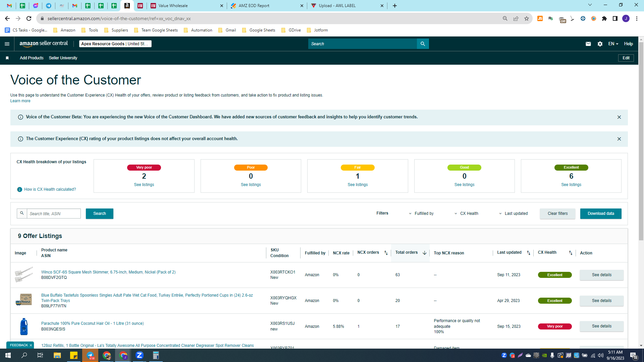This screenshot has width=644, height=362.
Task: Expand the Fulfilled by filter dropdown
Action: pyautogui.click(x=421, y=214)
